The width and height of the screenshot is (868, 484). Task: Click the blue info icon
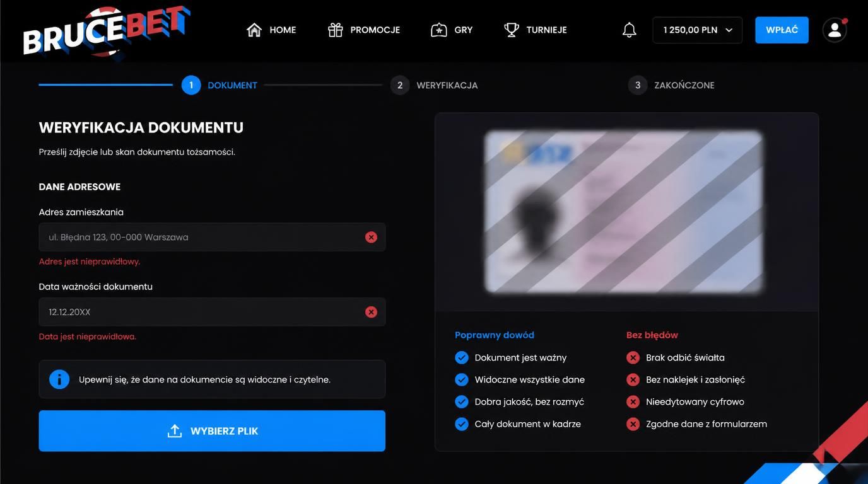(59, 379)
